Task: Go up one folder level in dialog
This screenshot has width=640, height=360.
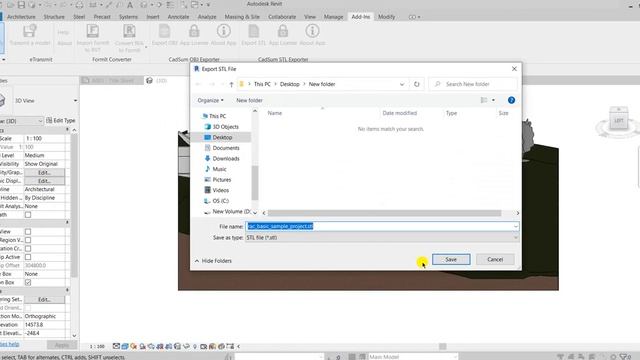Action: 231,84
